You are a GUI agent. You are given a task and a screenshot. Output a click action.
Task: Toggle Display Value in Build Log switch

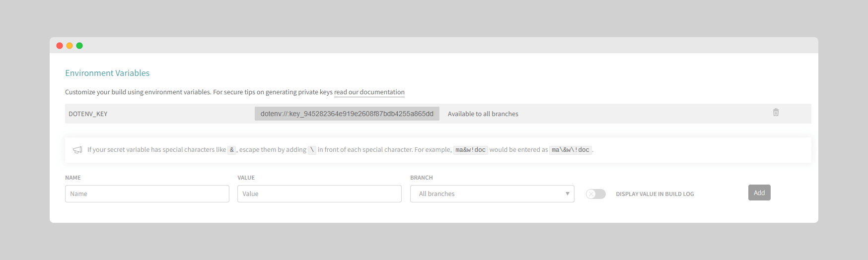click(x=596, y=194)
